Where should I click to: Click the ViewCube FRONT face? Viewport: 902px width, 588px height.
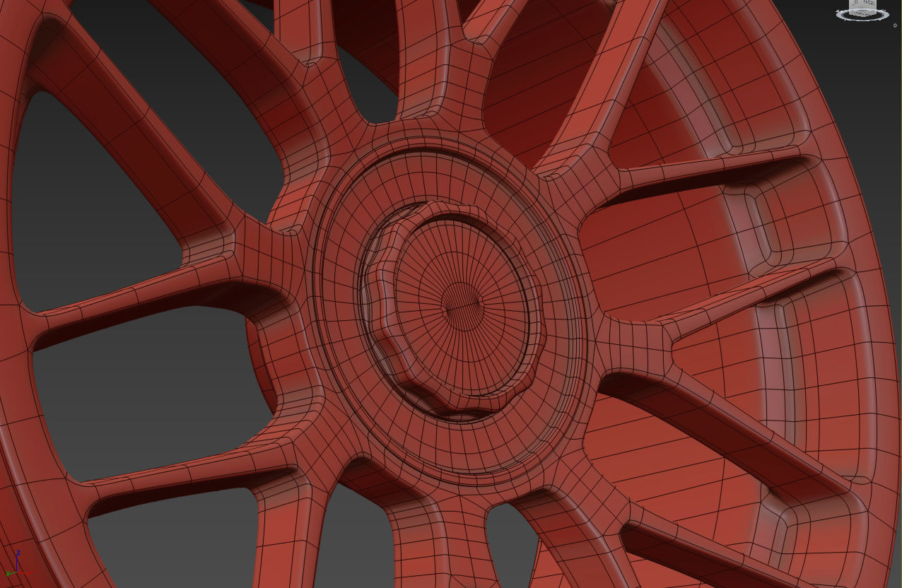coord(869,3)
